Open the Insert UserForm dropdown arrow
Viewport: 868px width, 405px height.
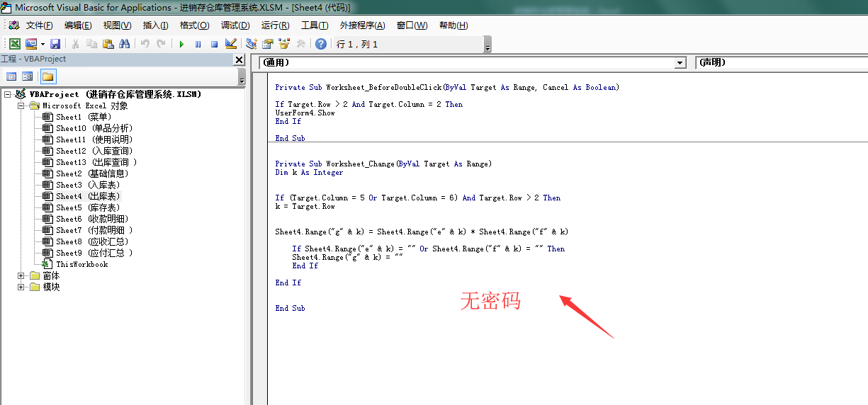tap(42, 44)
